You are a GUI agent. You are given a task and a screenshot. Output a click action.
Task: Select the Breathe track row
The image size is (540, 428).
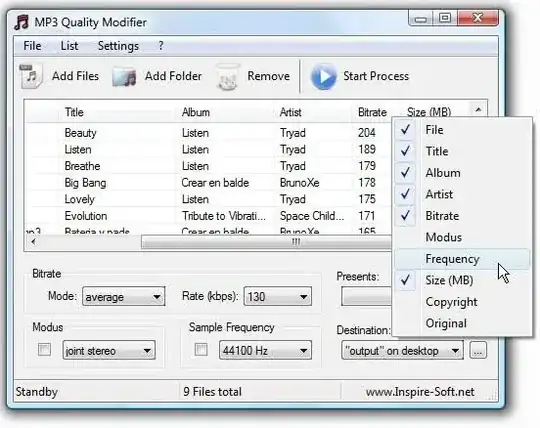pos(209,166)
